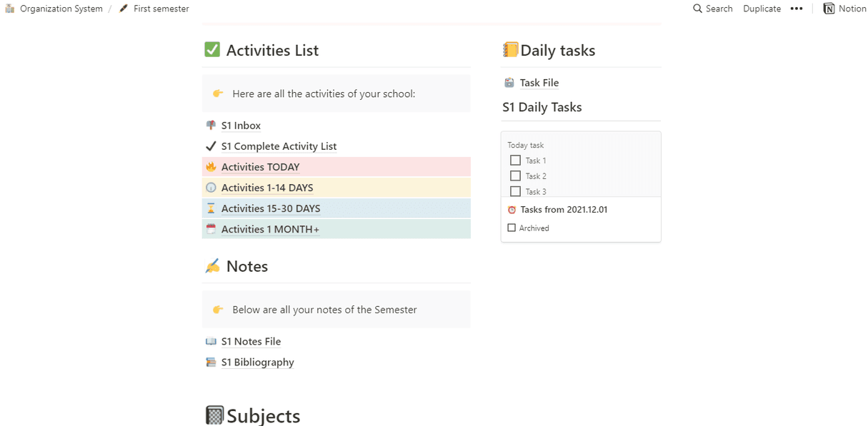The image size is (868, 426).
Task: Click the notebook icon beside Daily tasks
Action: point(509,49)
